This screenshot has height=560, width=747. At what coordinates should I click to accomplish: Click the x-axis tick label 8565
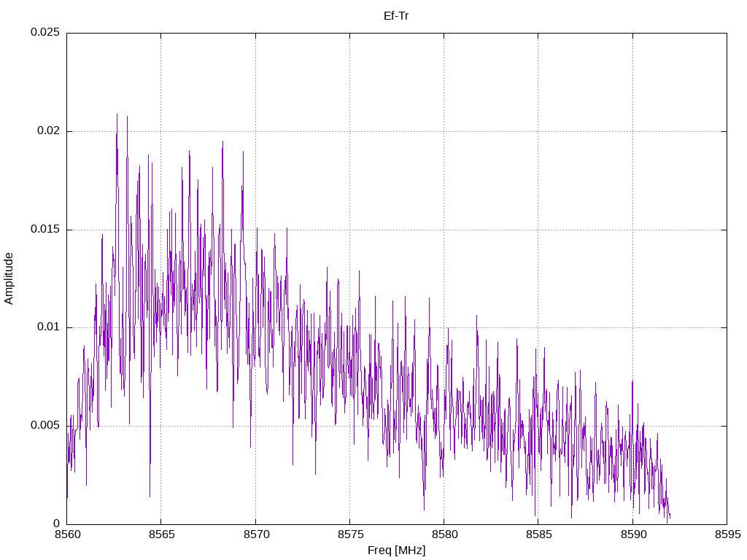[x=161, y=534]
